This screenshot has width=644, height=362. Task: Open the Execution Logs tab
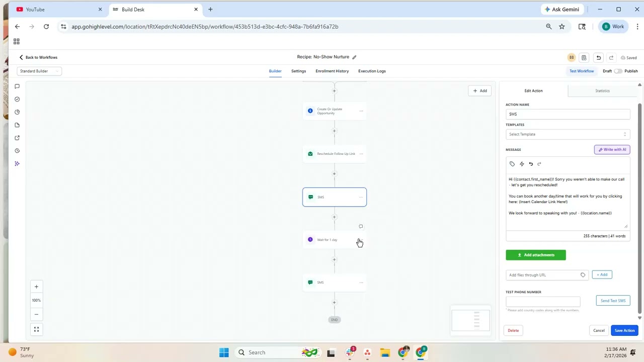point(372,71)
